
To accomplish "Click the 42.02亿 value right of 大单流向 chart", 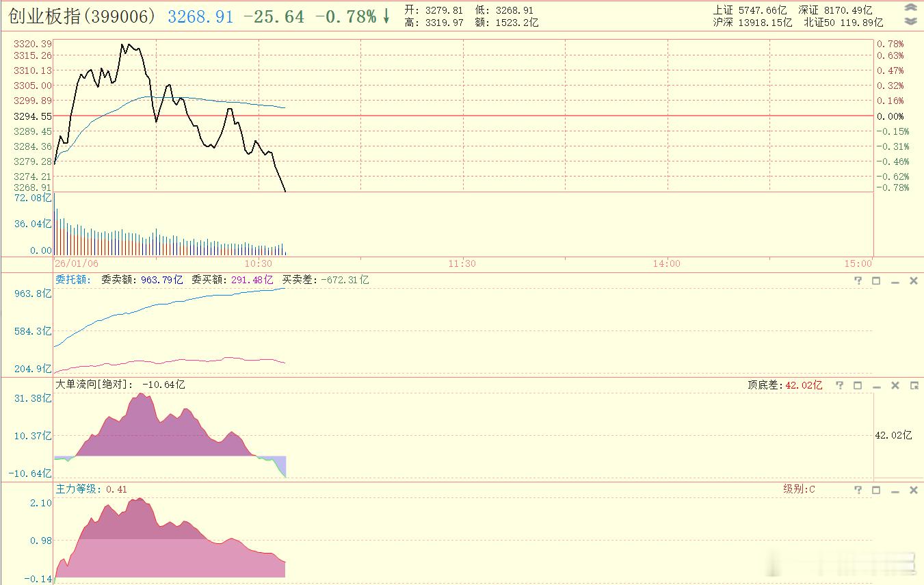I will pyautogui.click(x=894, y=435).
